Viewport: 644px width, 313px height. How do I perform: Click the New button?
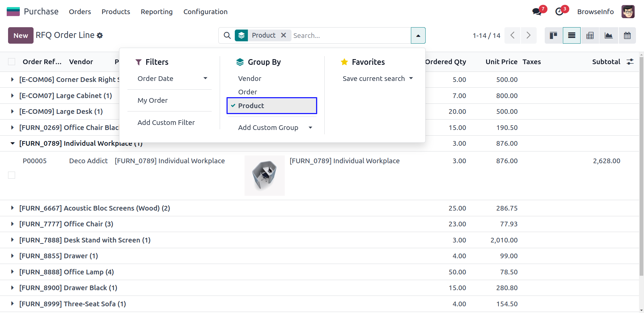(21, 36)
